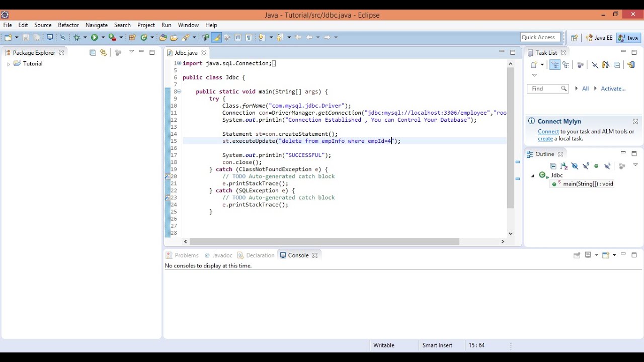The width and height of the screenshot is (644, 362).
Task: Expand folded imports on line 1
Action: [x=179, y=63]
